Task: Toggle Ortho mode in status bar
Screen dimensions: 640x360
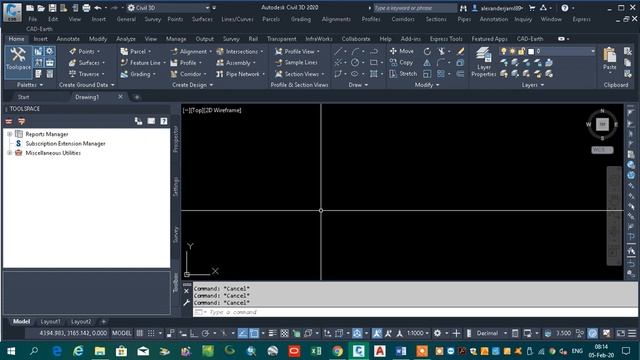Action: (193, 333)
